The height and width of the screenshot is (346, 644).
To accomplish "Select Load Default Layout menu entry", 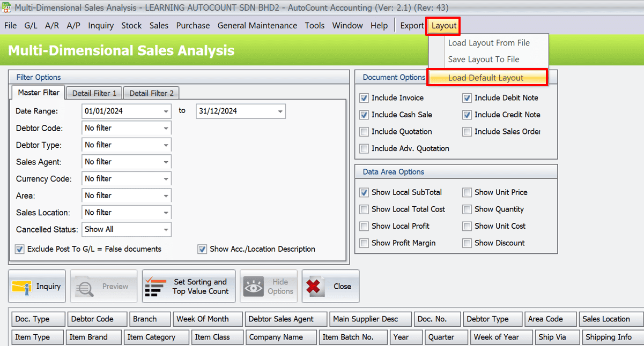I will click(486, 78).
